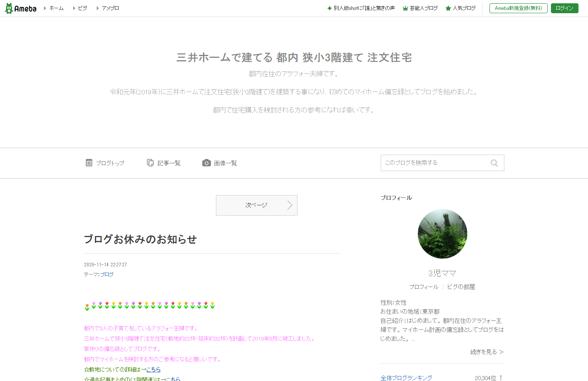Click the ranking value 20,304位

click(x=485, y=378)
